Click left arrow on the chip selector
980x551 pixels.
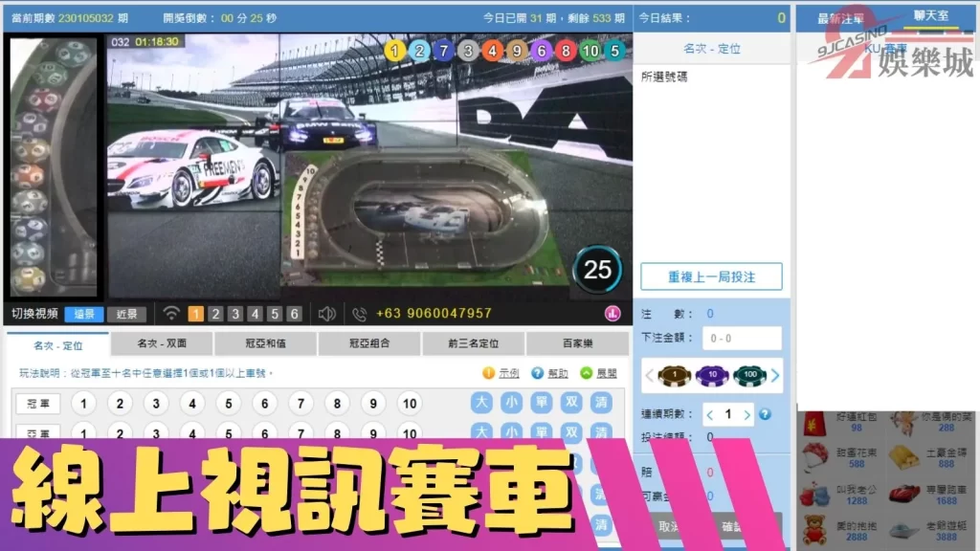click(649, 375)
